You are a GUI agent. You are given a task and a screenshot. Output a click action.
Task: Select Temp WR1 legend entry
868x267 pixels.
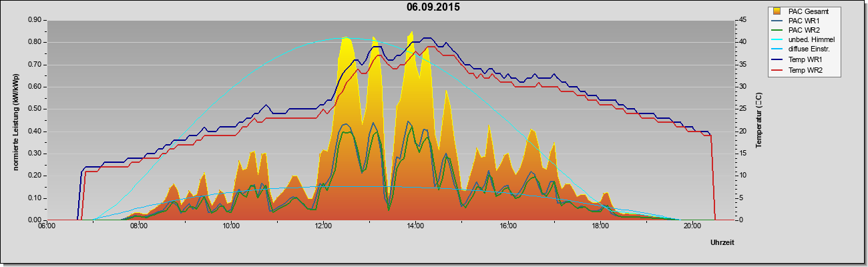[805, 60]
